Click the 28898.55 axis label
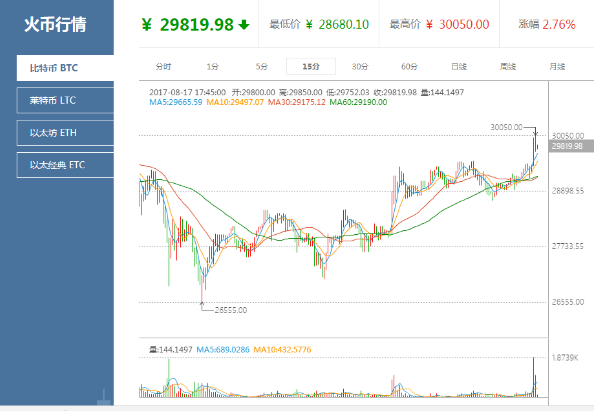Screen dimensions: 613x411 pos(568,191)
